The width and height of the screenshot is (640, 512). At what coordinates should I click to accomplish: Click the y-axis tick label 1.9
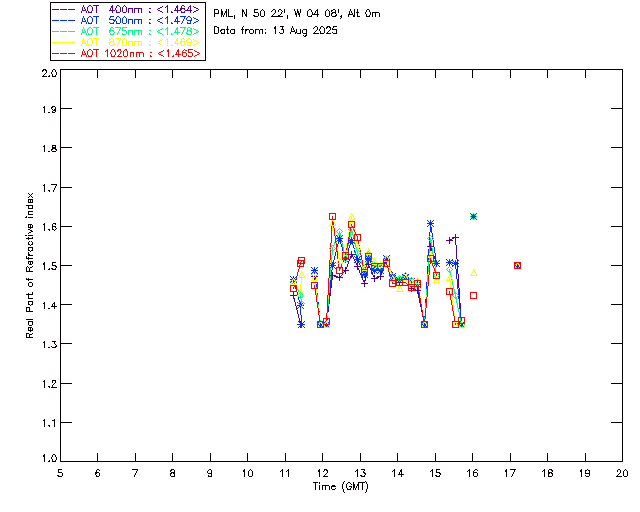[49, 109]
